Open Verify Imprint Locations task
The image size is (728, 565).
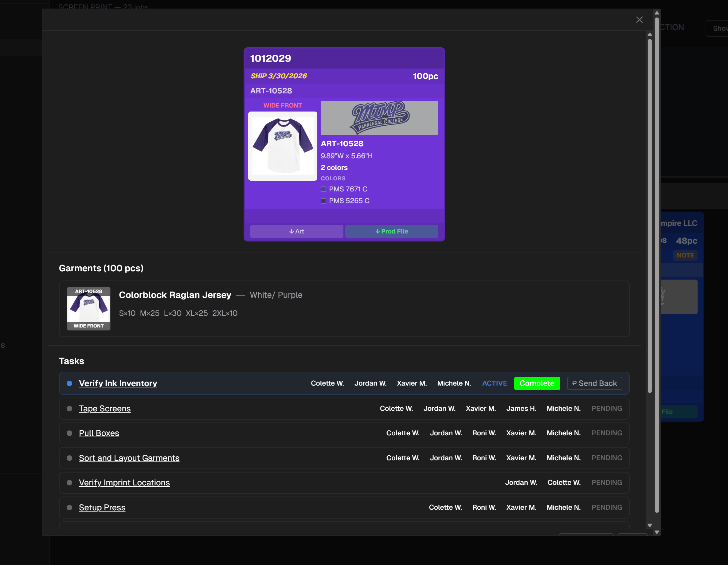coord(124,483)
